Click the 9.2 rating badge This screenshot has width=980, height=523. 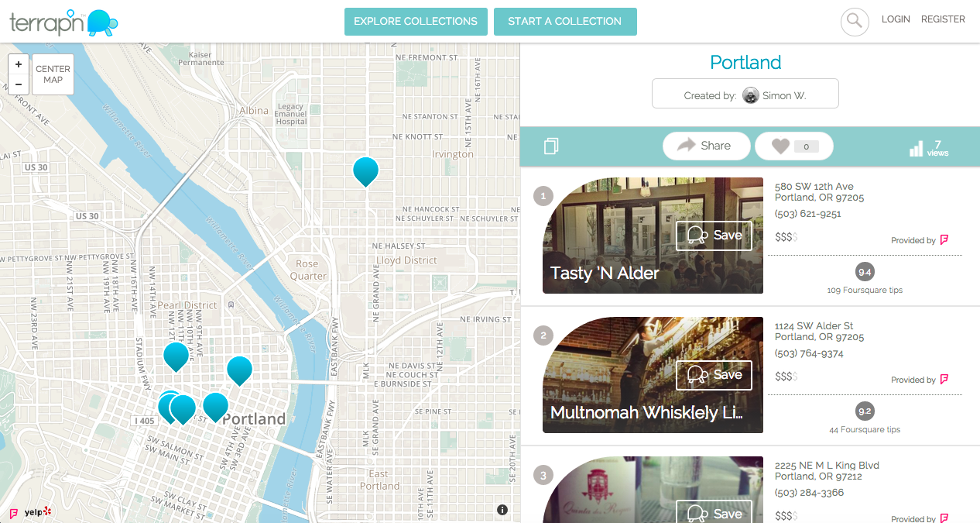point(865,411)
